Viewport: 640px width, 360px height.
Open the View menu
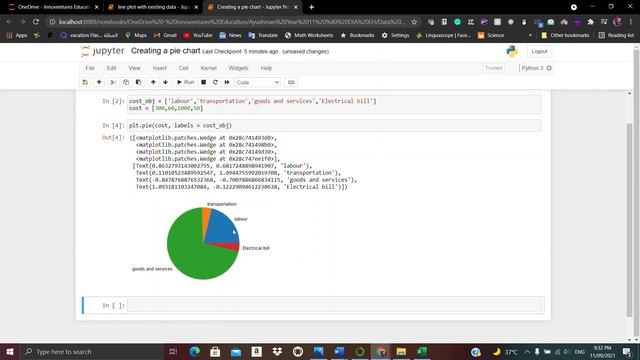pyautogui.click(x=134, y=68)
